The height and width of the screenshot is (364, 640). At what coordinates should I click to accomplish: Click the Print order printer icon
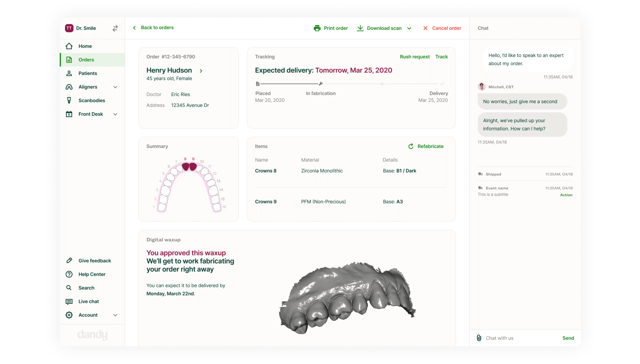pyautogui.click(x=317, y=28)
